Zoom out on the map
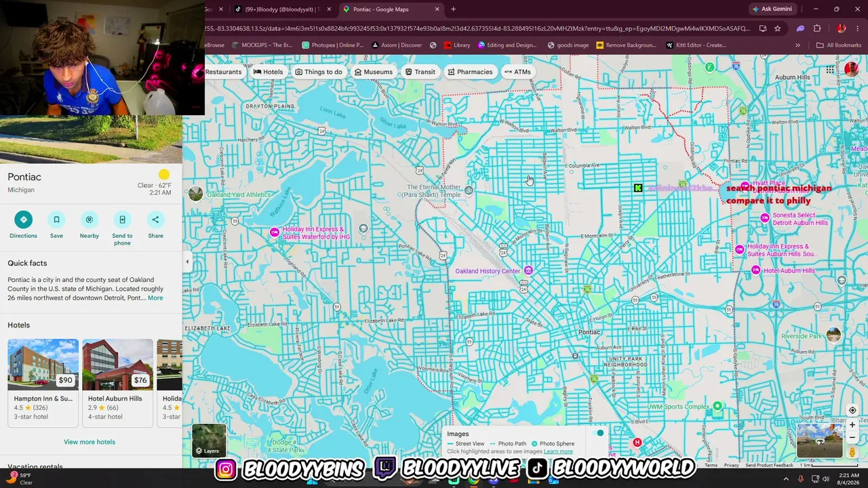Screen dimensions: 868x488 point(852,437)
